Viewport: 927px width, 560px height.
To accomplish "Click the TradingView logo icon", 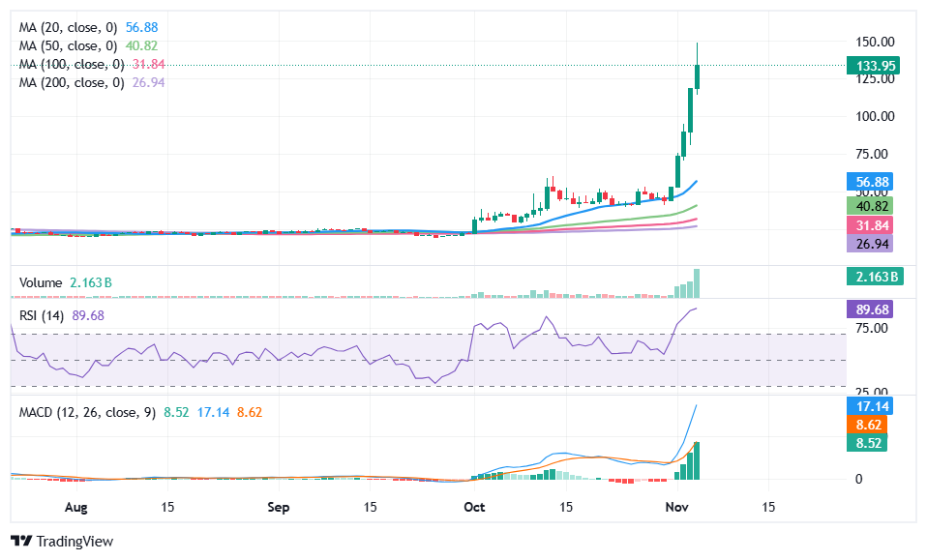I will click(x=21, y=542).
